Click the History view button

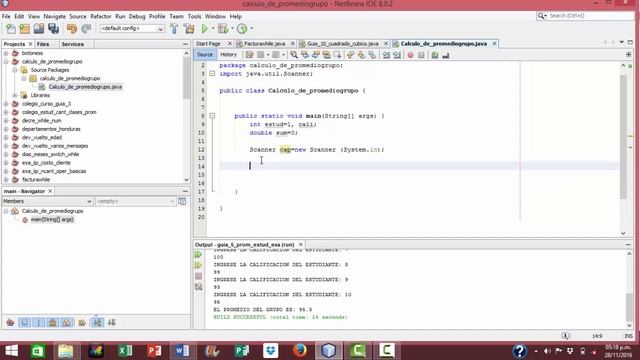click(x=228, y=55)
